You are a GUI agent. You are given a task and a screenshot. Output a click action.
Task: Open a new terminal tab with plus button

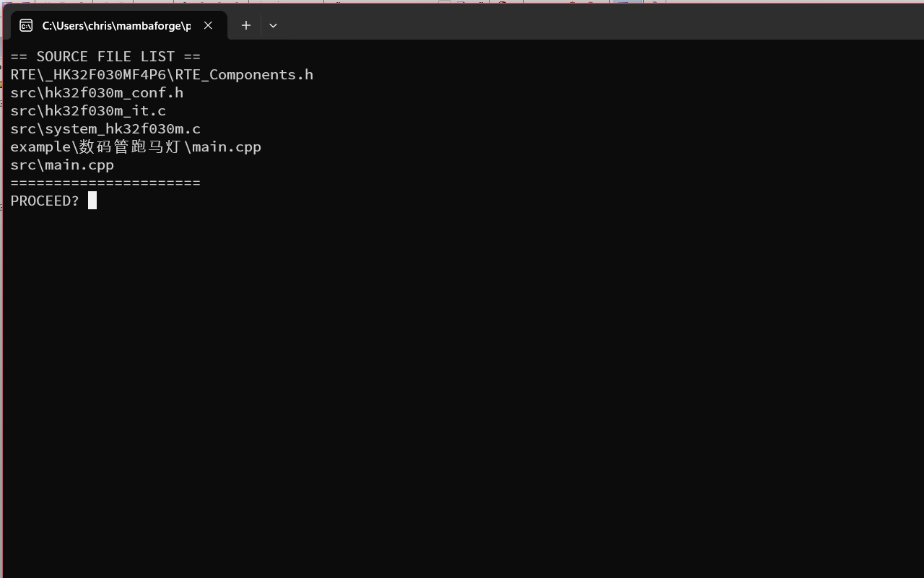point(246,25)
